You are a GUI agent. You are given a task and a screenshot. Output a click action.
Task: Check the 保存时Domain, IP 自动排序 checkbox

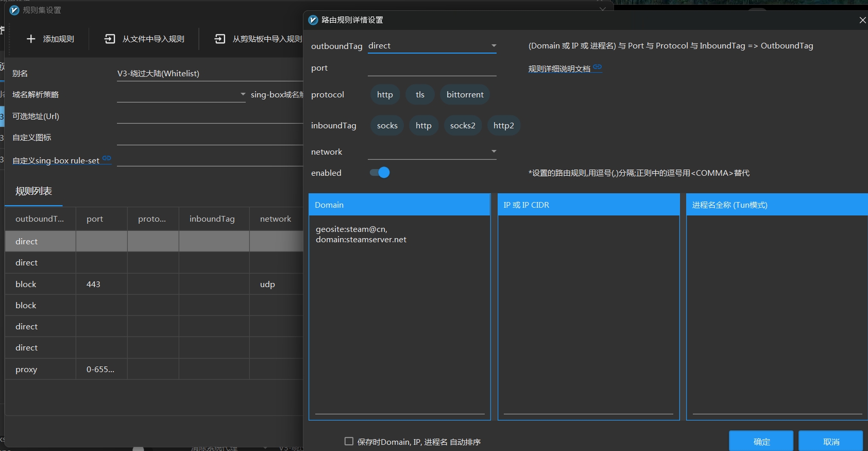pyautogui.click(x=349, y=441)
